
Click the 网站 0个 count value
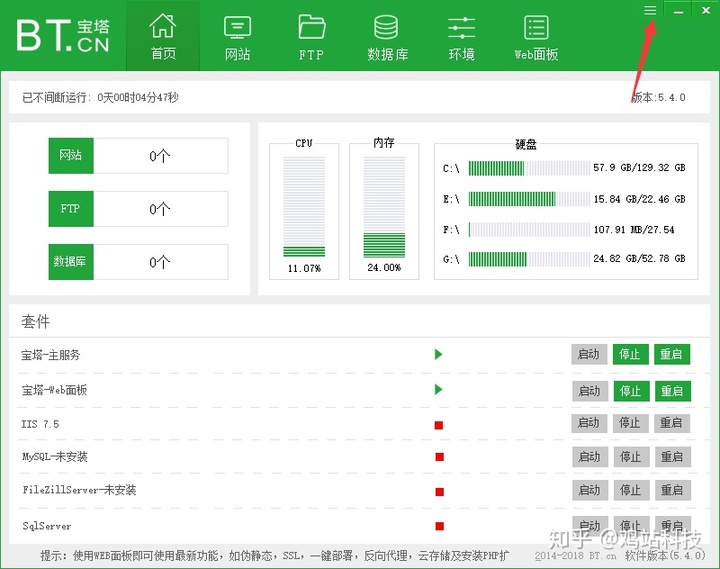(x=159, y=156)
